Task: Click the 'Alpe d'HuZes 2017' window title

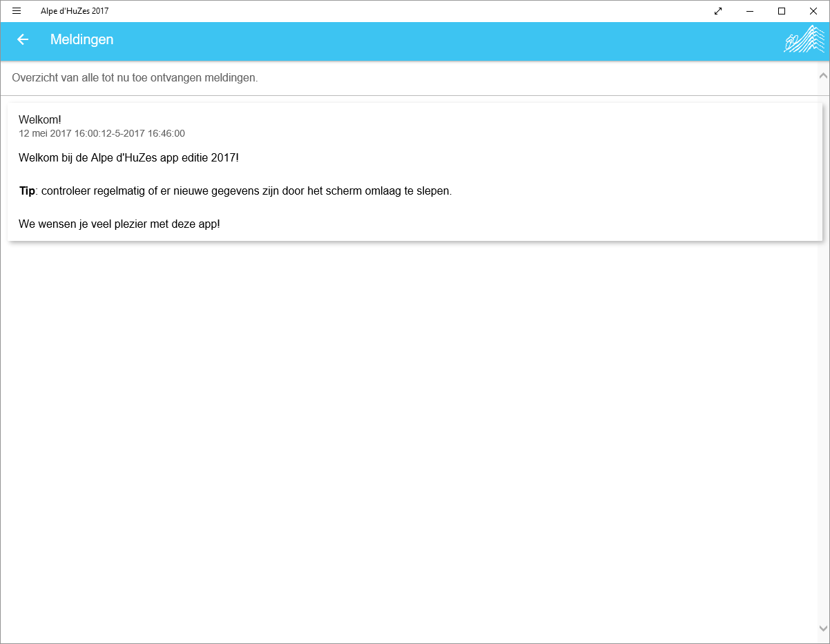Action: tap(75, 11)
